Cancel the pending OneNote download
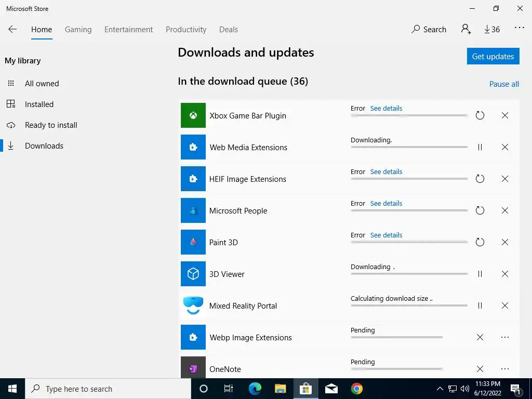 point(480,369)
